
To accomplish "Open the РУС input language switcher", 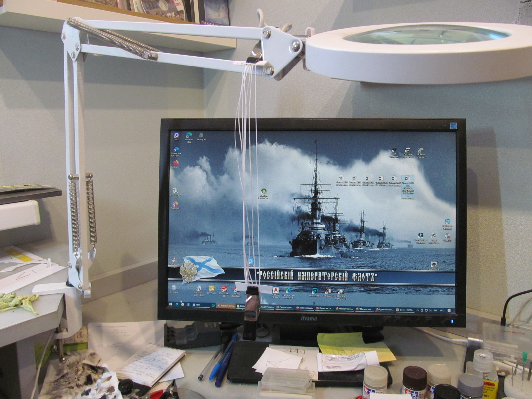I will pyautogui.click(x=435, y=310).
